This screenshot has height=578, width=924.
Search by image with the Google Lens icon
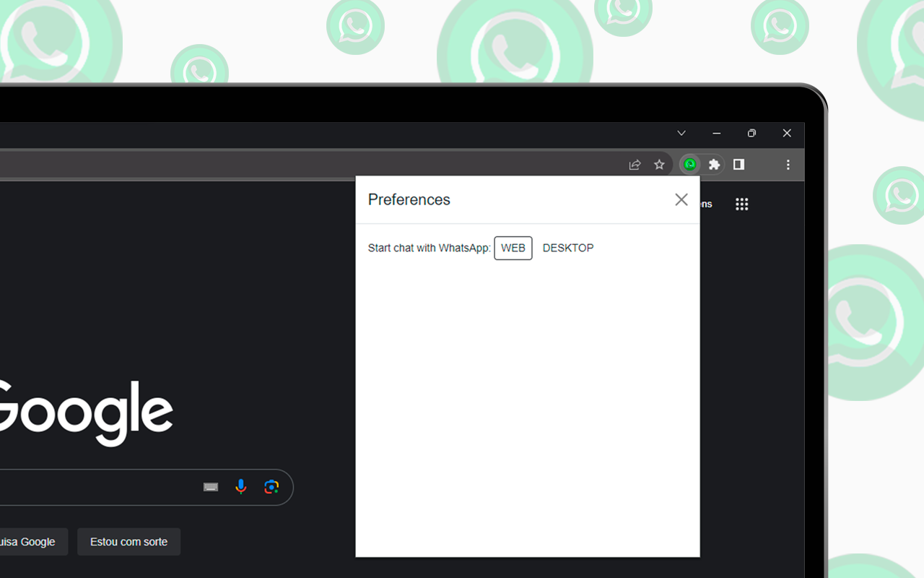(271, 487)
